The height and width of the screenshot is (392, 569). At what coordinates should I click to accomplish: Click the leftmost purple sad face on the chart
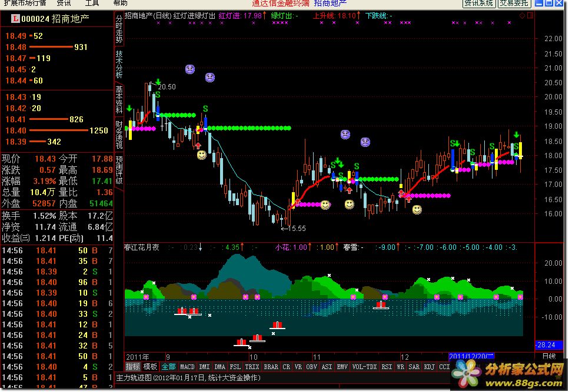click(x=190, y=69)
